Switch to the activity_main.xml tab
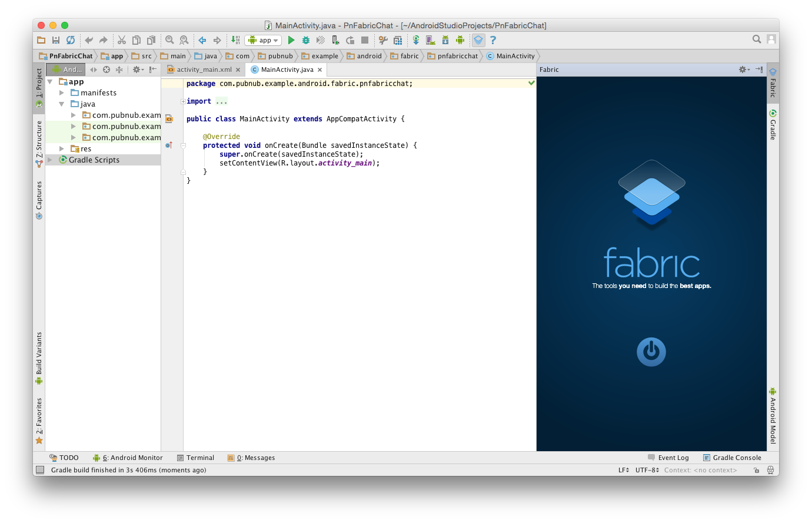 [x=203, y=69]
